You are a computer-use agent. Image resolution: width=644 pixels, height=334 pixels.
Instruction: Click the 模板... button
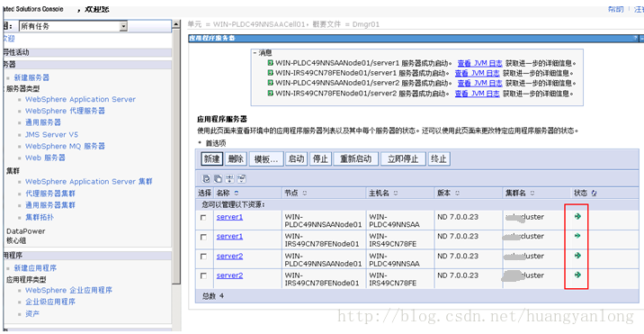coord(266,159)
